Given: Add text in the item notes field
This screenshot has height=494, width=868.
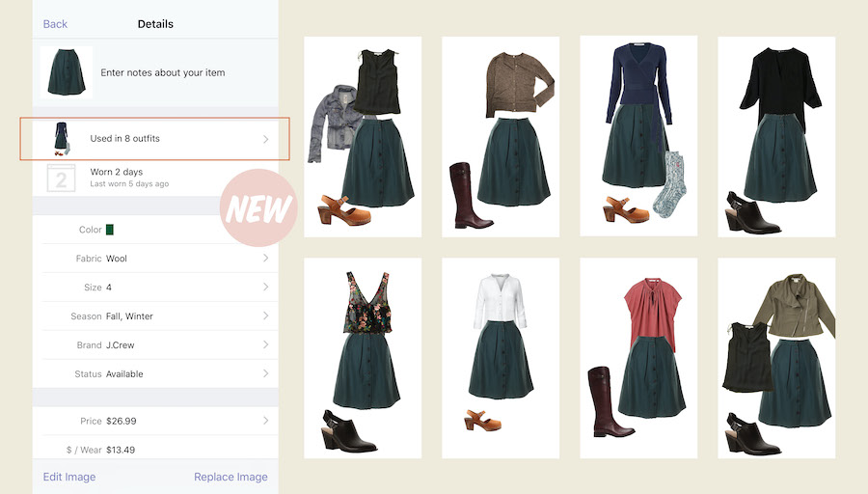Looking at the screenshot, I should [163, 72].
